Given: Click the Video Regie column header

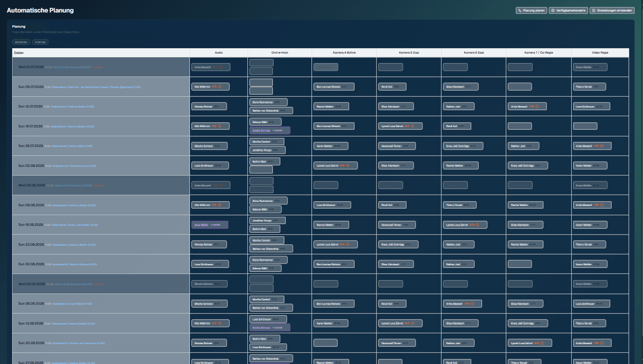Looking at the screenshot, I should 600,53.
